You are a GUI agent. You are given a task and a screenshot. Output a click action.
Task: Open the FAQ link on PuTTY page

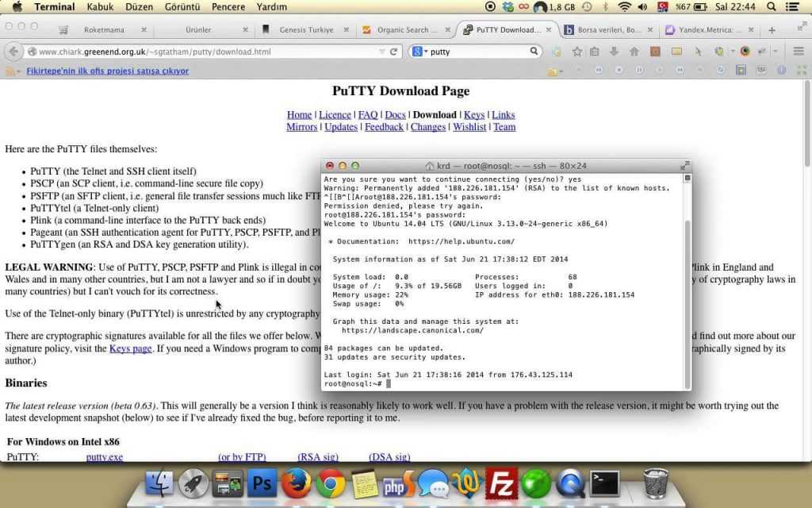pos(368,114)
